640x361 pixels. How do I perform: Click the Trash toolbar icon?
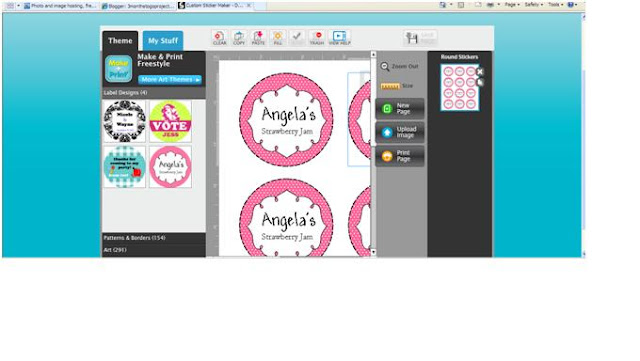coord(316,38)
